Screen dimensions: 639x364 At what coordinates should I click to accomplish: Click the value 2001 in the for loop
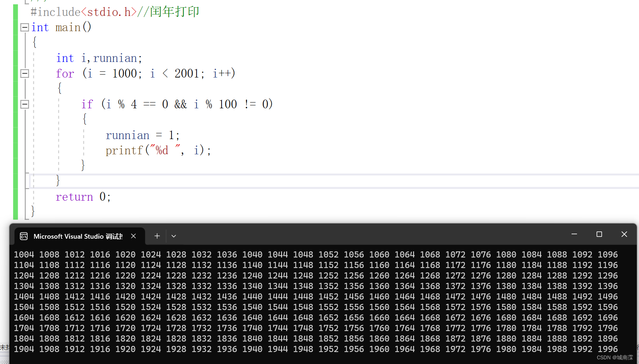click(187, 74)
